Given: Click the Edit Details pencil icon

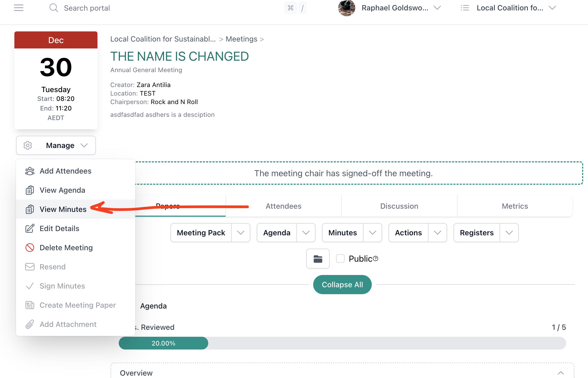Looking at the screenshot, I should point(30,228).
